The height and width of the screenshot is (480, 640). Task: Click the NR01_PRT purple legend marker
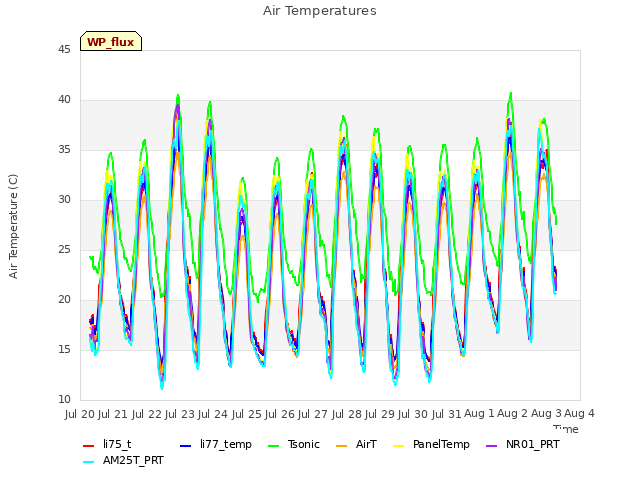(x=492, y=446)
